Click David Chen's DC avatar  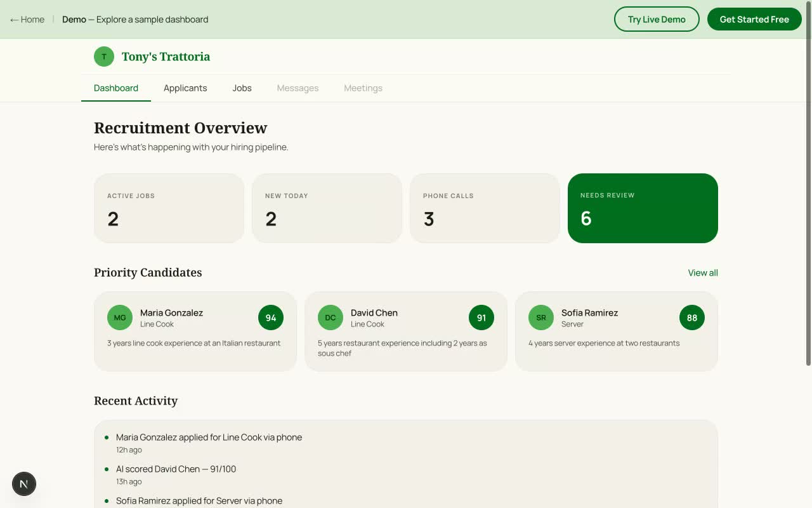click(x=331, y=317)
